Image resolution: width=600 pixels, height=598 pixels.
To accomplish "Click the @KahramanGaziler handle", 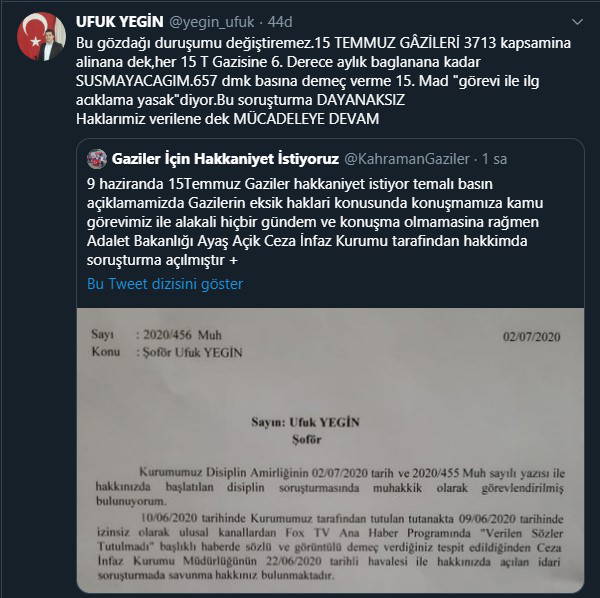I will [x=407, y=159].
